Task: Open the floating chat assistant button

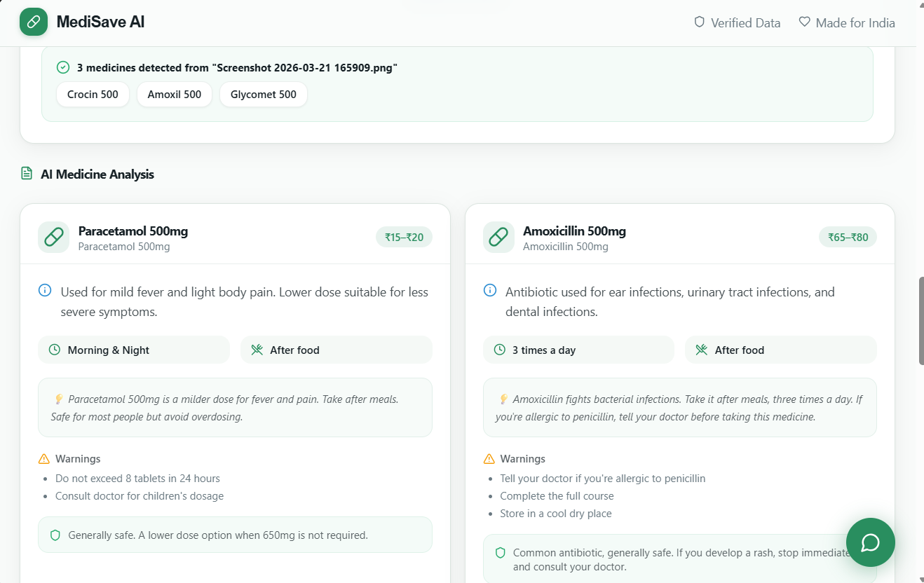Action: pos(870,542)
